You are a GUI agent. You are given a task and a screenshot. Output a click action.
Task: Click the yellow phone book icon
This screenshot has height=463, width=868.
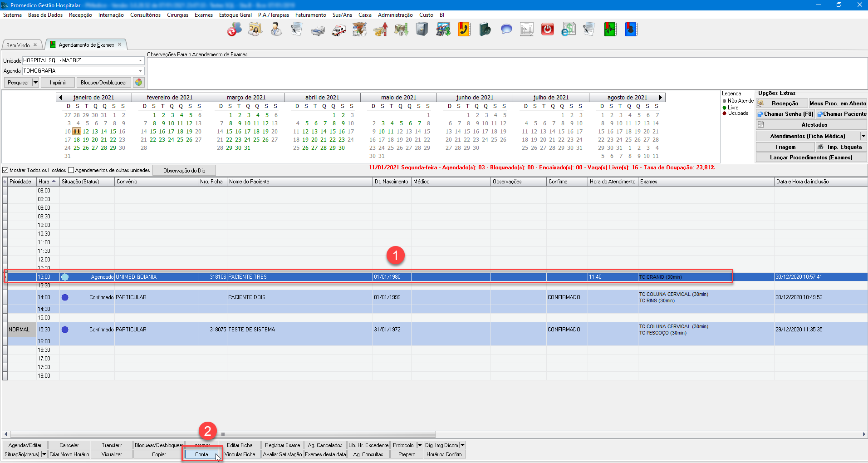click(x=464, y=30)
